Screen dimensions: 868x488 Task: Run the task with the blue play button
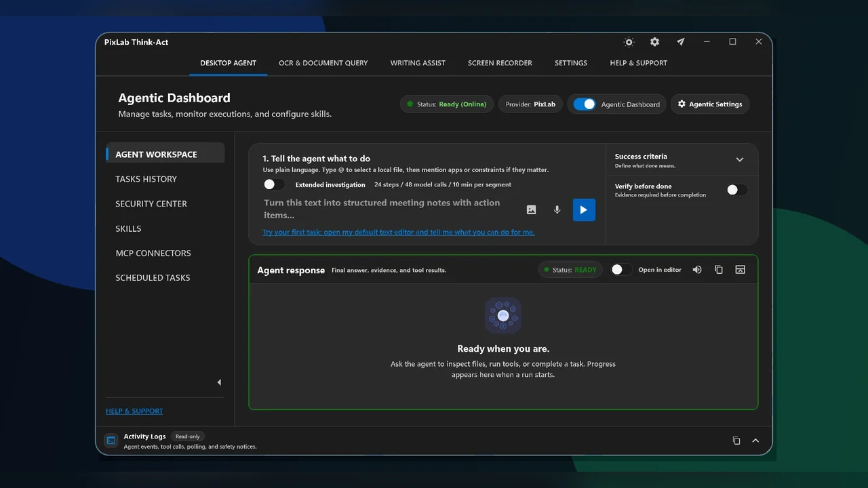584,210
